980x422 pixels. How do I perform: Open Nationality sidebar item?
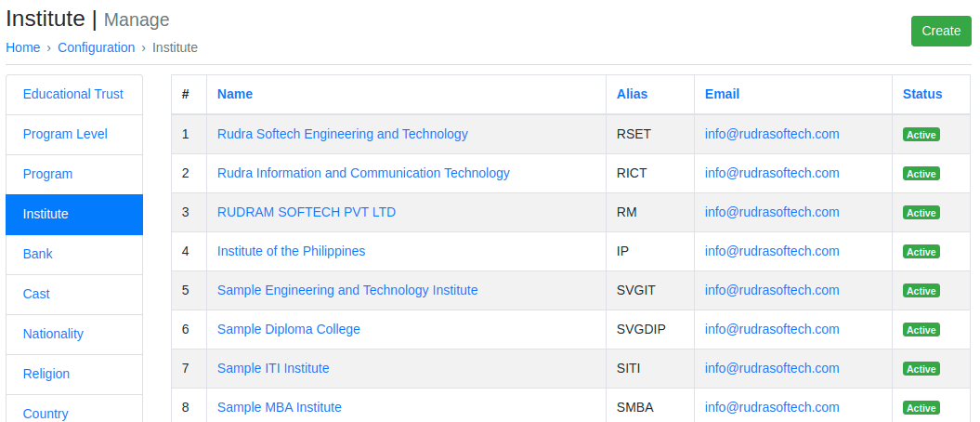(53, 334)
